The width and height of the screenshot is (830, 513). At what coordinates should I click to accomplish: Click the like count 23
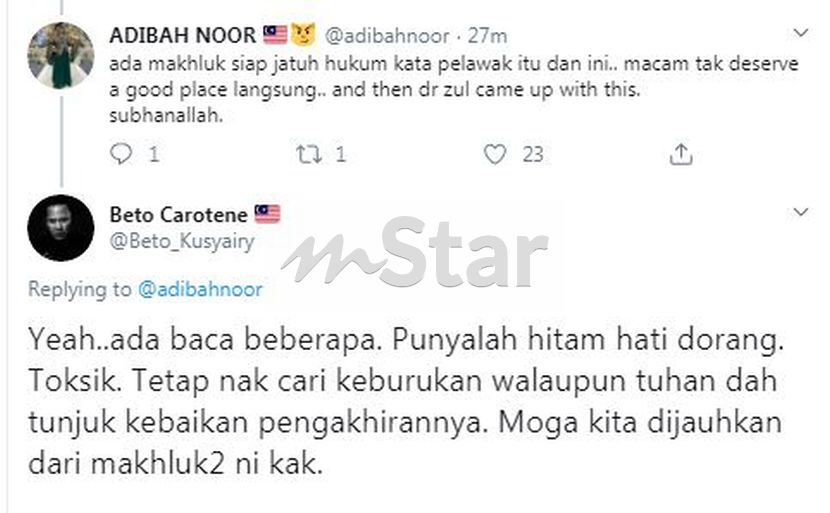[533, 155]
